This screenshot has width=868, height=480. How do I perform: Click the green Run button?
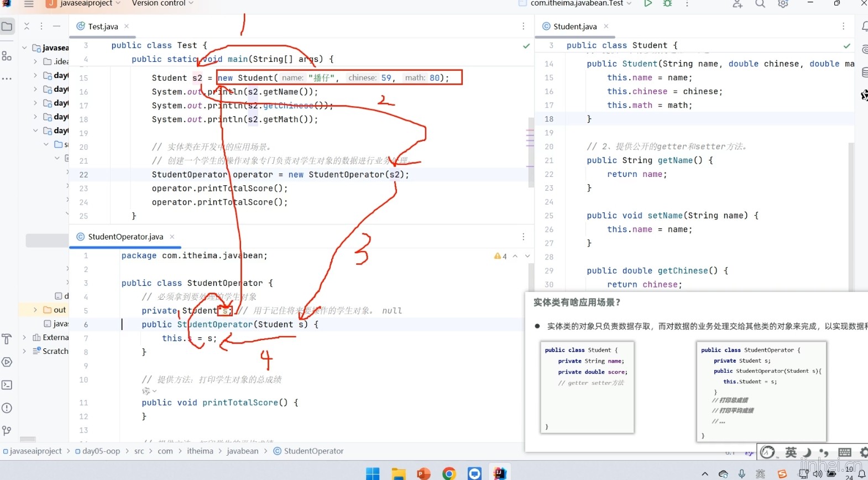tap(647, 3)
